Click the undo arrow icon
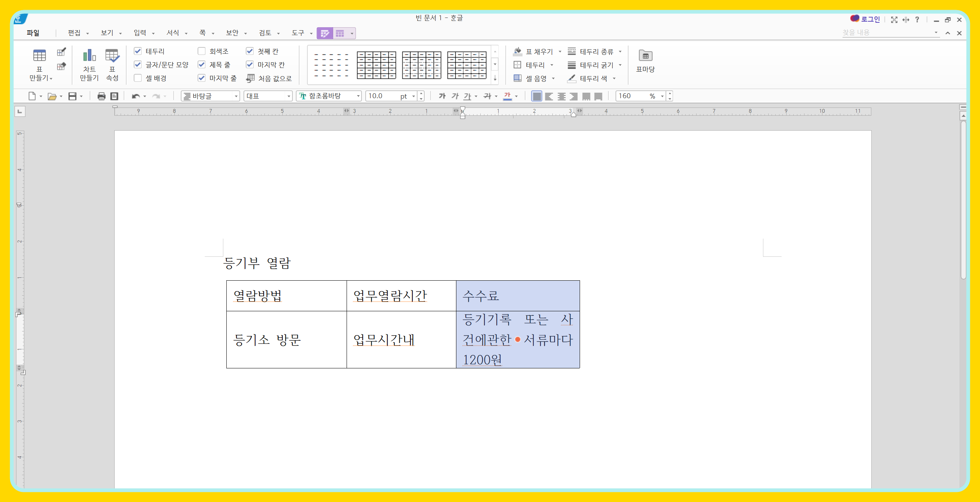 (136, 96)
